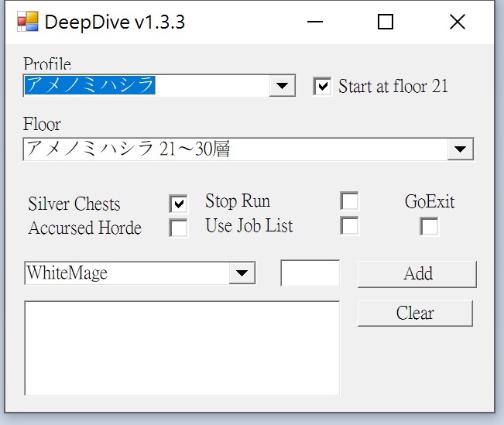This screenshot has height=425, width=504.
Task: Close the DeepDive v1.3.3 window
Action: click(458, 22)
